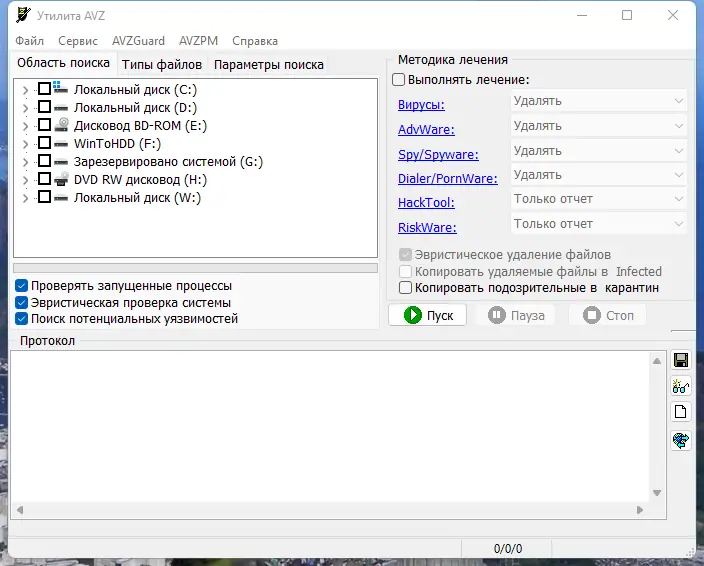Uncheck Проверять запущенные процессы

click(x=21, y=285)
